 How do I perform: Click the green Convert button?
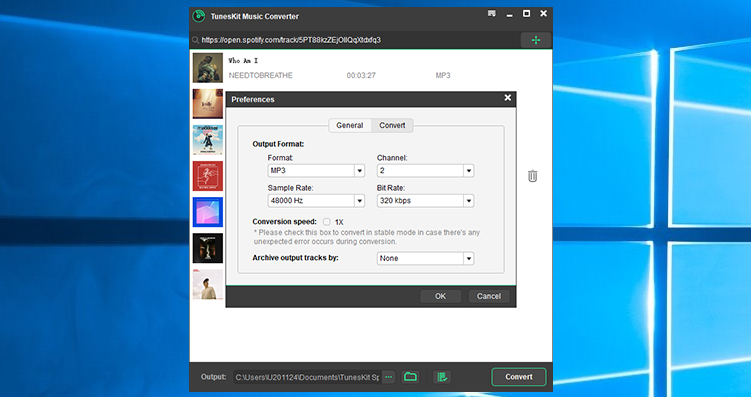point(519,377)
